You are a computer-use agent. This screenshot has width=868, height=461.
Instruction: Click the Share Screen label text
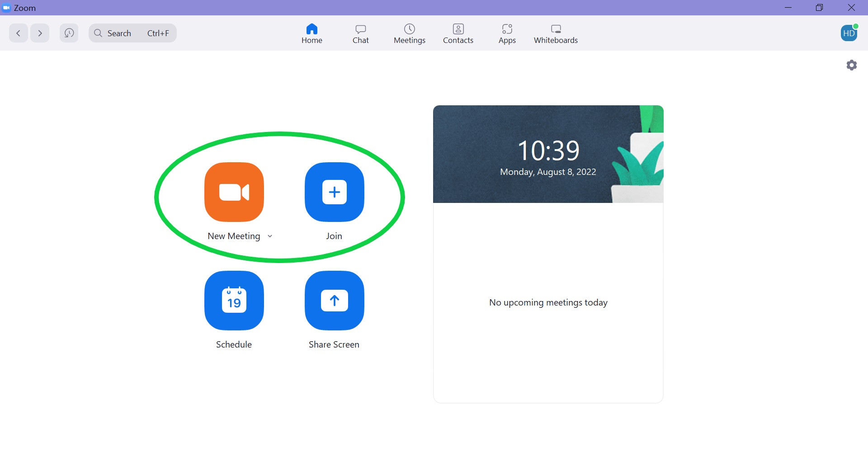[334, 344]
